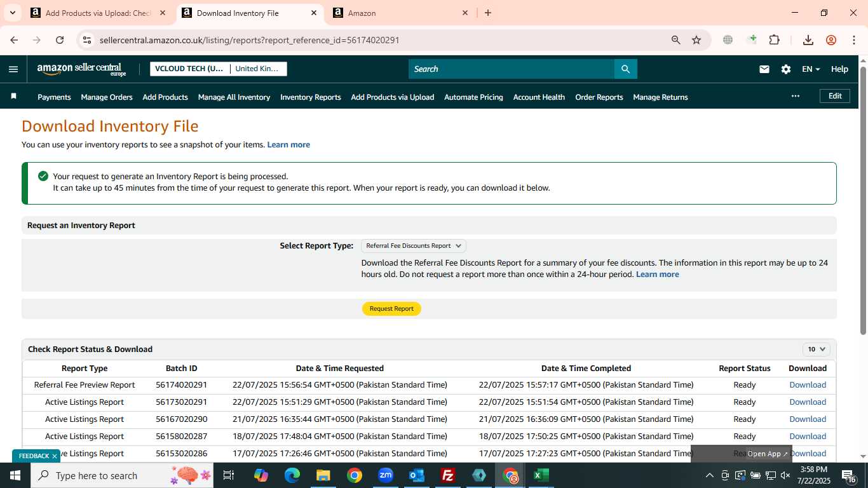Open the three-dot more menu in navigation bar
Viewport: 868px width, 488px height.
[795, 96]
